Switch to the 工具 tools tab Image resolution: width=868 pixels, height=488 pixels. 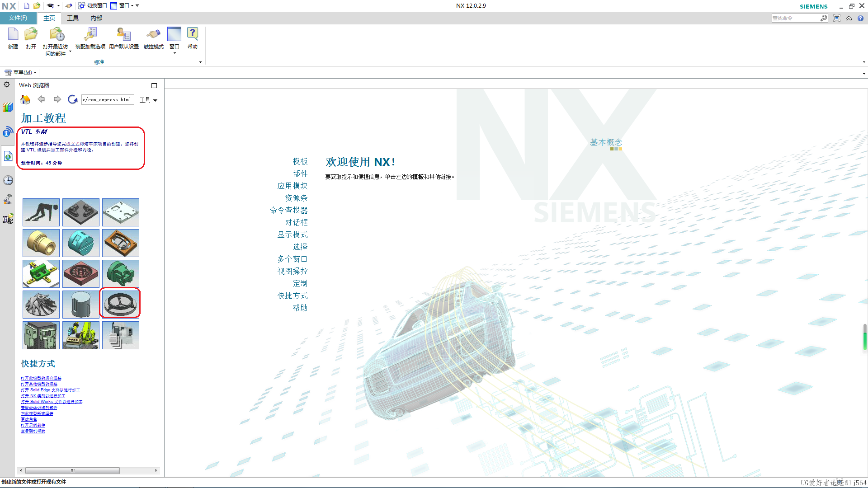tap(73, 18)
